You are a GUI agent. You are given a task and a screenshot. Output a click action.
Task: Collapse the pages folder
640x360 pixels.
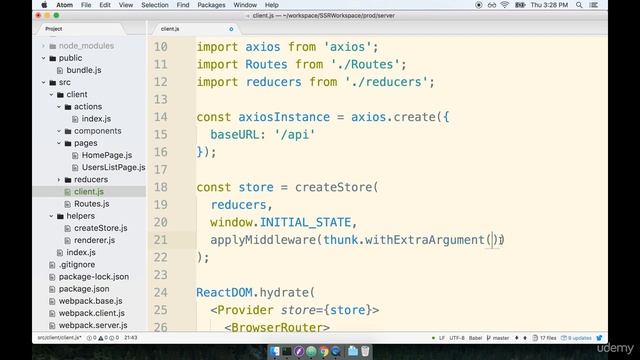[x=59, y=143]
